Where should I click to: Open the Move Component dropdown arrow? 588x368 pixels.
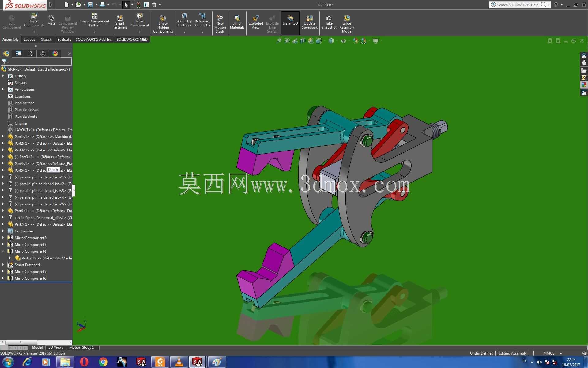point(140,32)
